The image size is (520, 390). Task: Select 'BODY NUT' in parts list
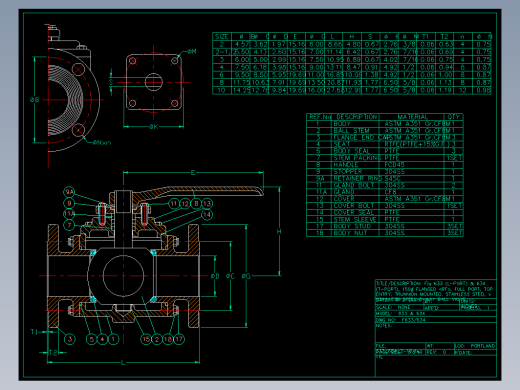pyautogui.click(x=350, y=233)
